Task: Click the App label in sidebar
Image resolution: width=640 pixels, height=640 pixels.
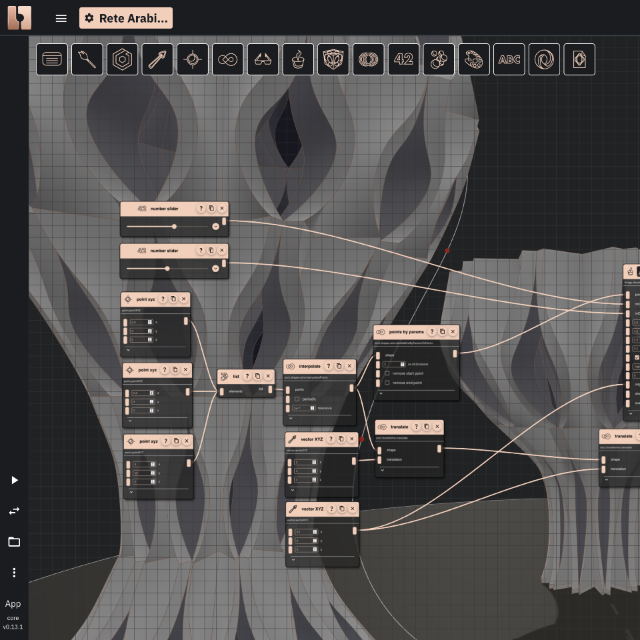Action: point(13,604)
